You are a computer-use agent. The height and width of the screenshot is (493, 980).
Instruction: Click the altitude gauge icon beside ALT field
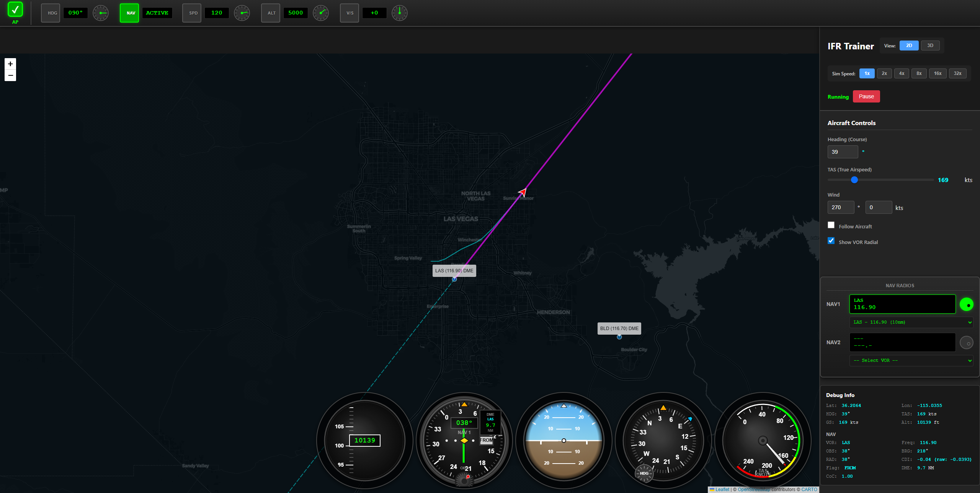321,13
